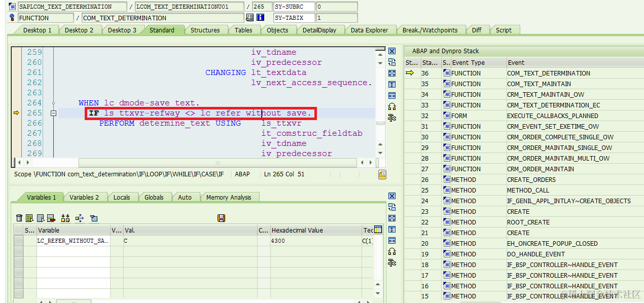Viewport: 644px width, 303px height.
Task: Click the editor horizontal scrollbar right arrow
Action: point(370,163)
